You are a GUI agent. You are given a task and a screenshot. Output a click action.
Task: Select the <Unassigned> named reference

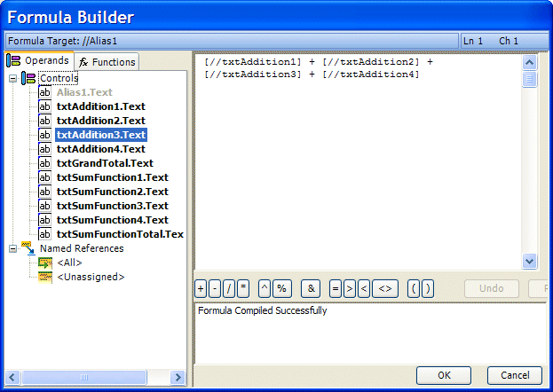[x=91, y=277]
